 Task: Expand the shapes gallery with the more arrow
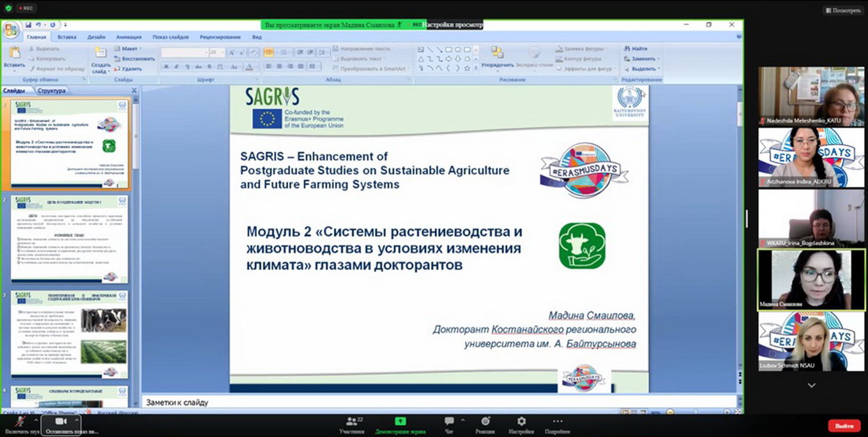tap(476, 68)
